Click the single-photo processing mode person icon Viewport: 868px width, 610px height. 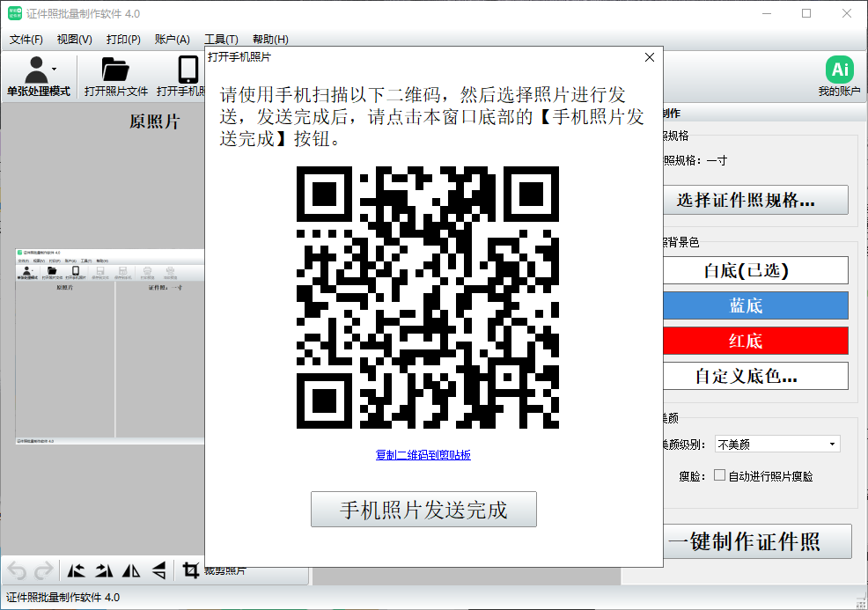coord(36,70)
